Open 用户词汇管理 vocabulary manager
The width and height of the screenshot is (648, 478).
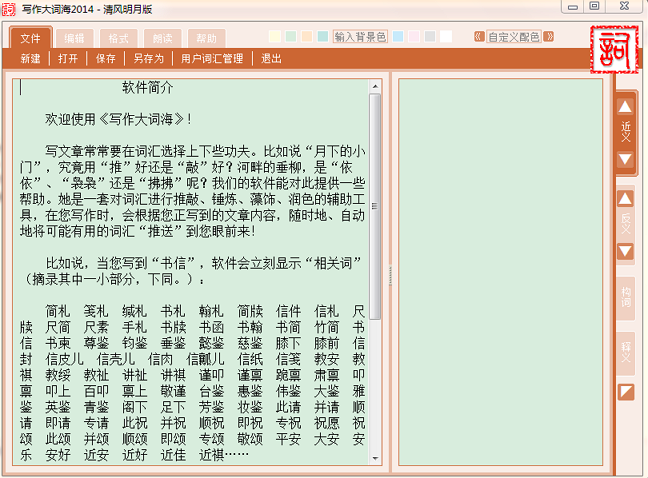coord(212,59)
